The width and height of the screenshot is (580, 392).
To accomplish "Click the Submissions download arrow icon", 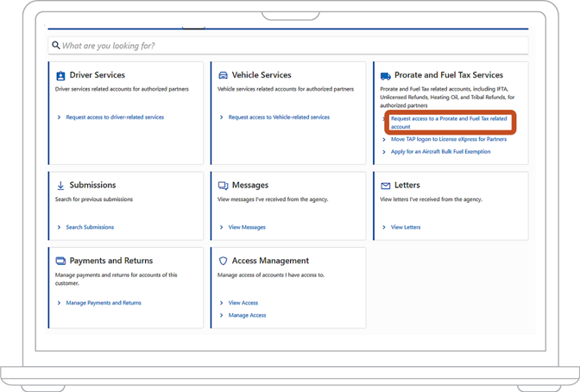I will 60,186.
